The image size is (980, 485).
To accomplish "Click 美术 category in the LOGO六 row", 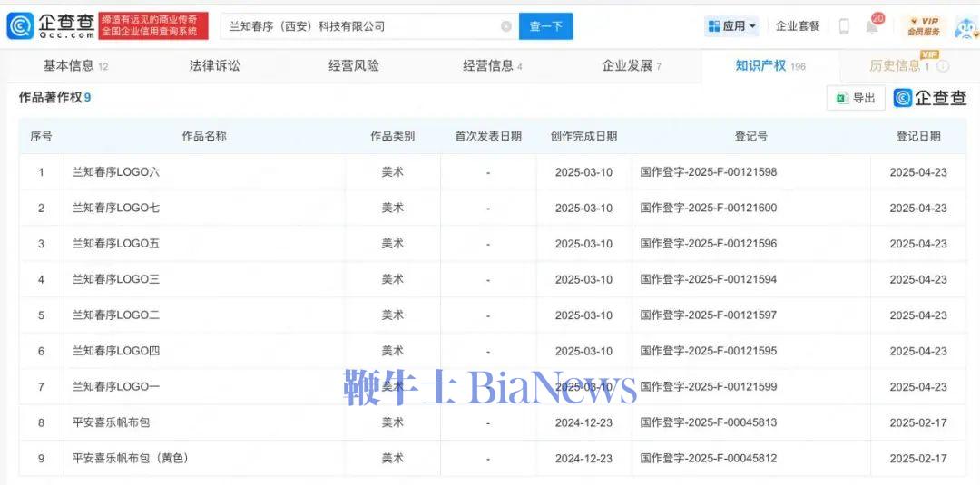I will coord(393,171).
